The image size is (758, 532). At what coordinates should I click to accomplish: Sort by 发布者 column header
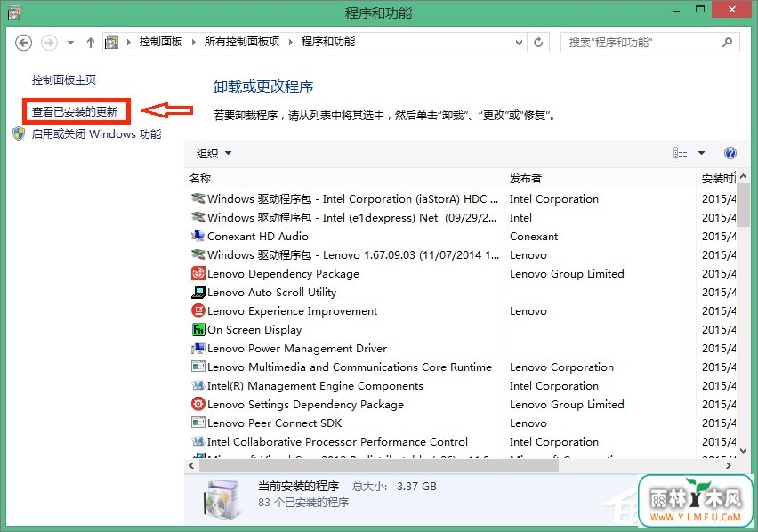tap(600, 178)
